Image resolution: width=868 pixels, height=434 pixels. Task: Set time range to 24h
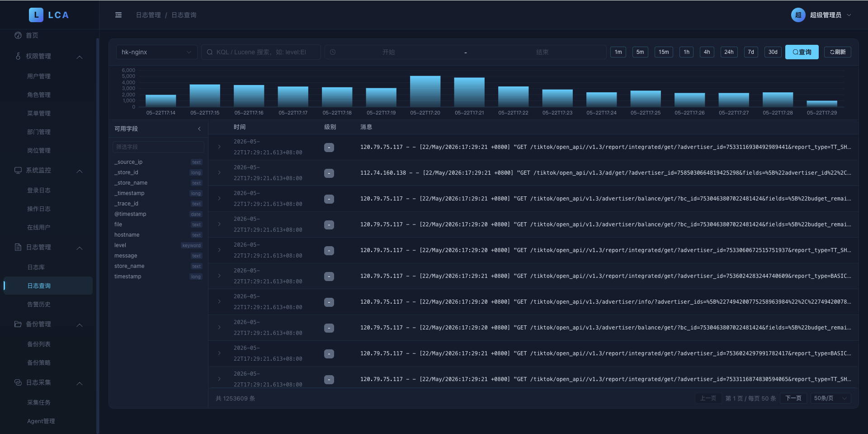[729, 52]
